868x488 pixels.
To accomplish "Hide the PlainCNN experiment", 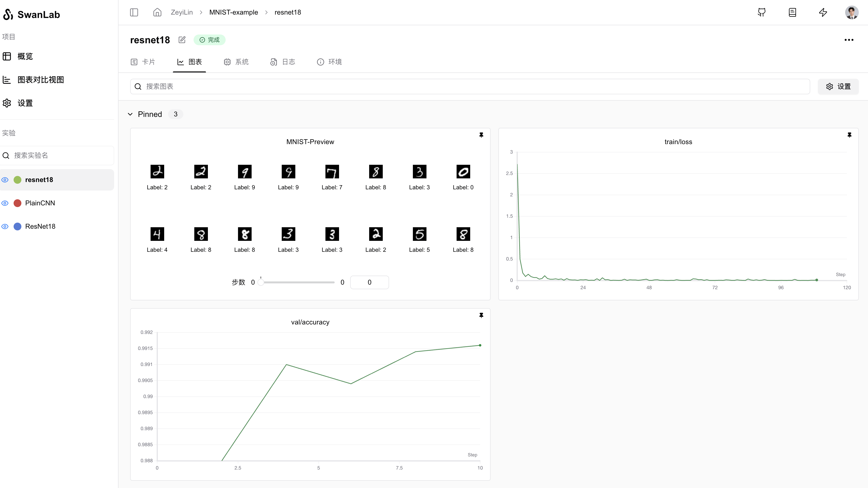I will (5, 203).
